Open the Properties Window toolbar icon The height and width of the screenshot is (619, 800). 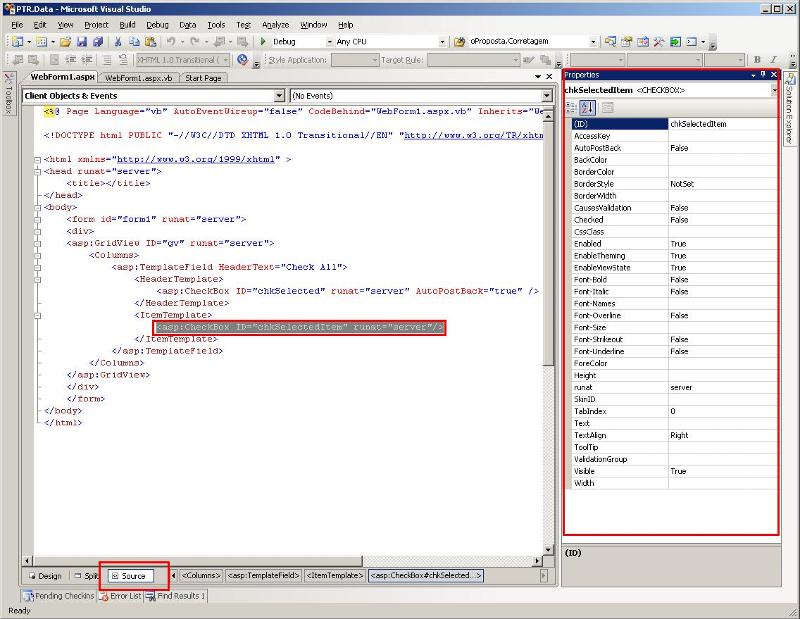click(x=627, y=42)
